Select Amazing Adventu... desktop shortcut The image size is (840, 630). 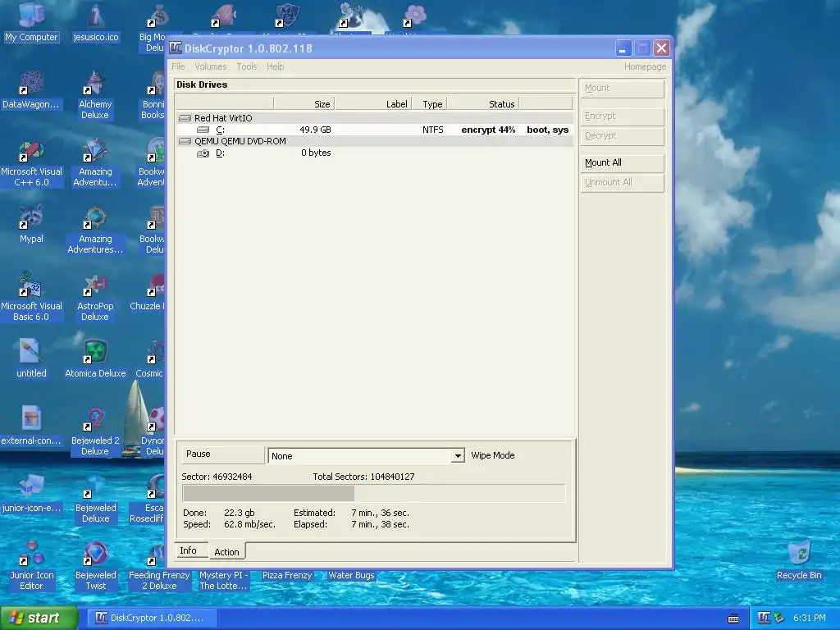pos(95,162)
